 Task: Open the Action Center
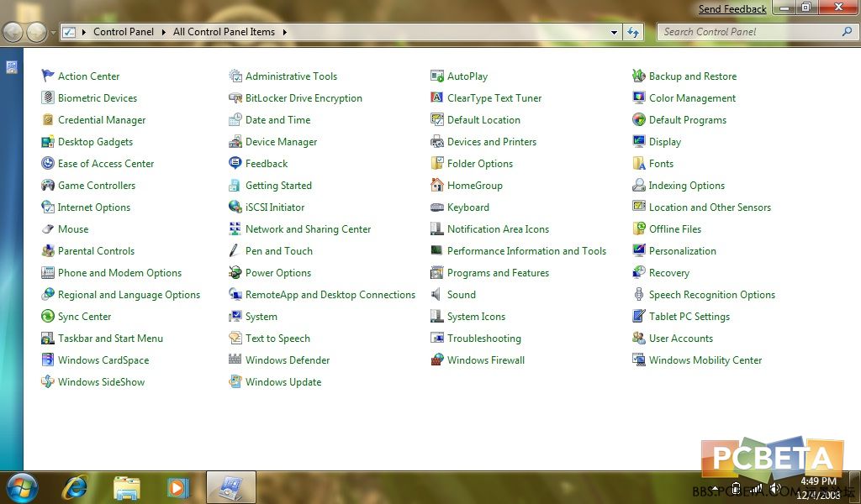(88, 76)
